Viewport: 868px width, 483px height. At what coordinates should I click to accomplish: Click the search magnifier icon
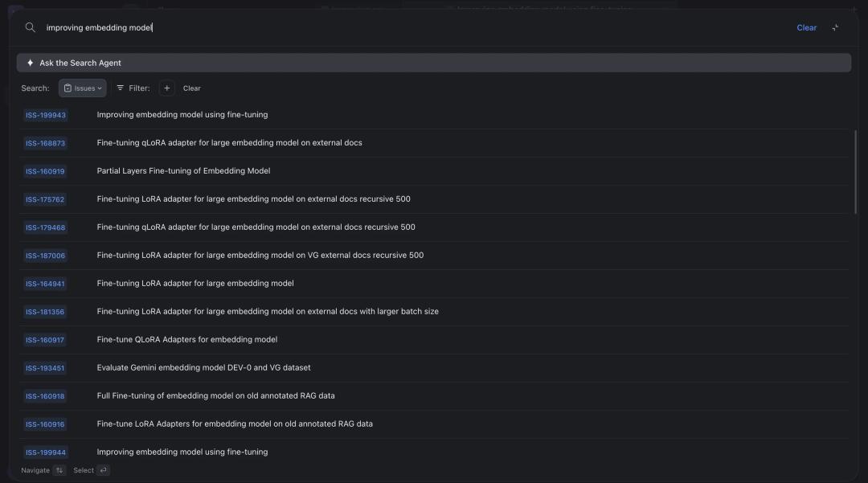(x=30, y=27)
